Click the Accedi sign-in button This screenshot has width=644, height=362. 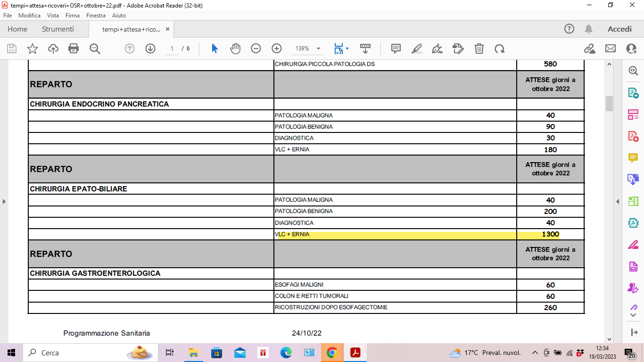coord(619,29)
